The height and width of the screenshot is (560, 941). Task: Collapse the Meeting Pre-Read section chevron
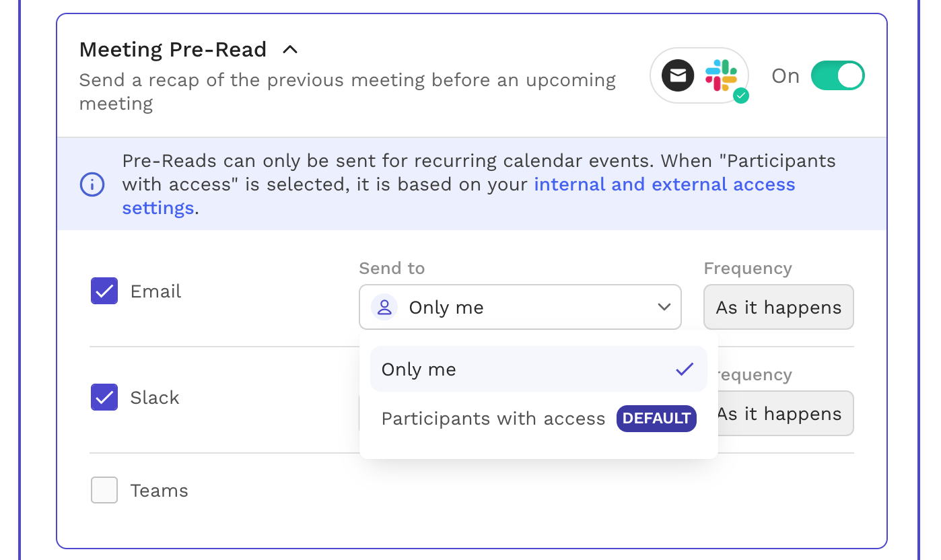pos(290,49)
